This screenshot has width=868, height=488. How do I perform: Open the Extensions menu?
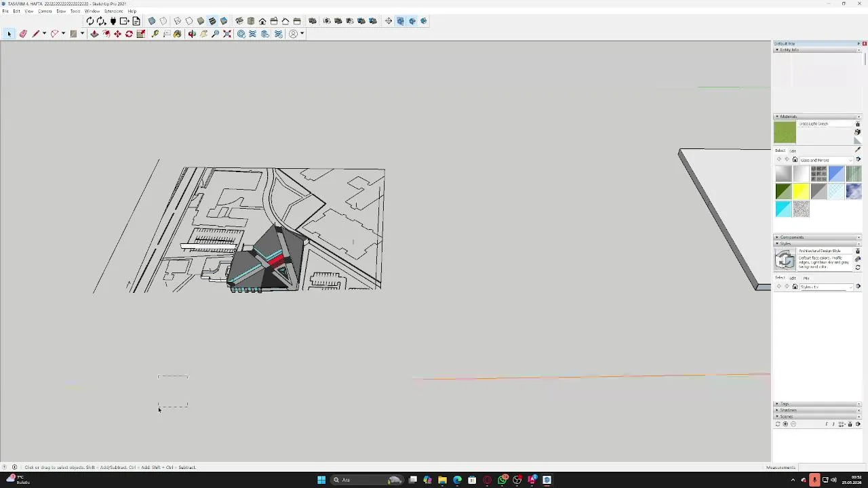pos(113,11)
